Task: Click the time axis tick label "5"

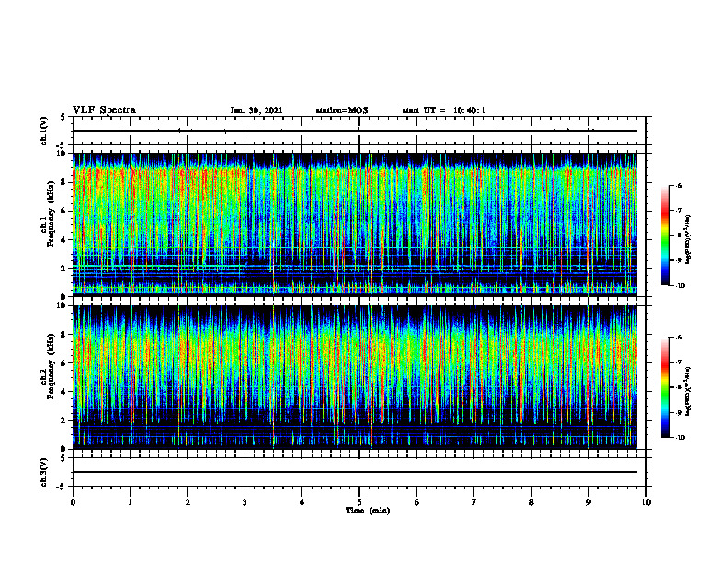Action: [x=359, y=502]
